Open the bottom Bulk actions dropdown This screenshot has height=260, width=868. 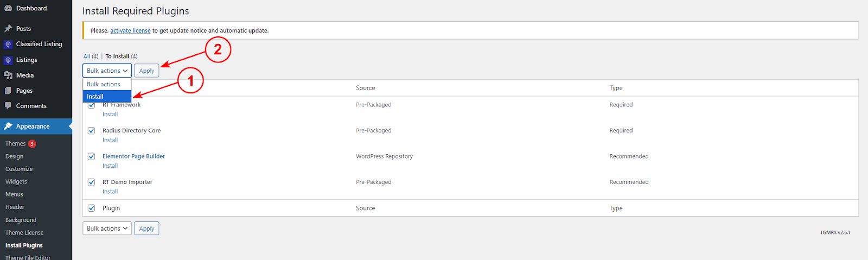pyautogui.click(x=107, y=229)
